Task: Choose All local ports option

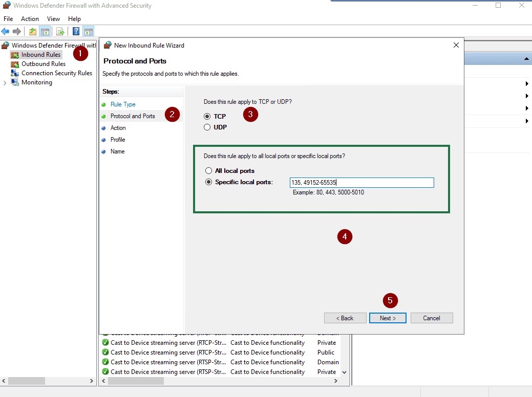Action: (x=208, y=171)
